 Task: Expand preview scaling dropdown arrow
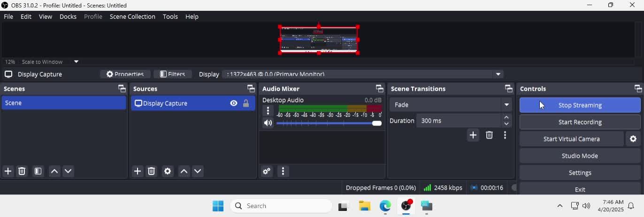[76, 62]
